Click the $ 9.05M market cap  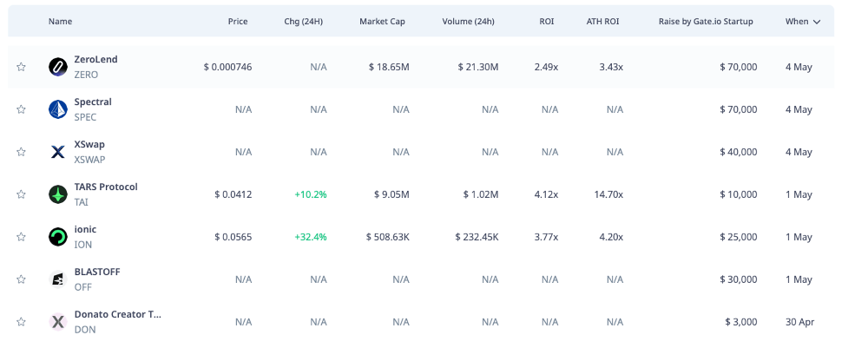point(392,194)
